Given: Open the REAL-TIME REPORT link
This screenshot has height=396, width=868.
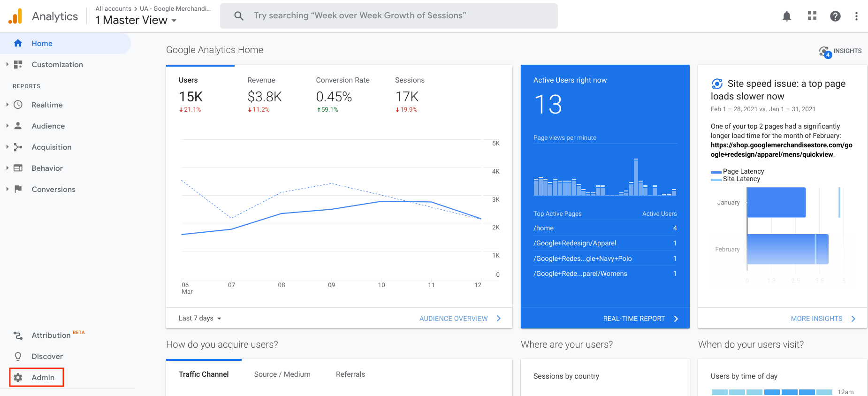Looking at the screenshot, I should (634, 319).
